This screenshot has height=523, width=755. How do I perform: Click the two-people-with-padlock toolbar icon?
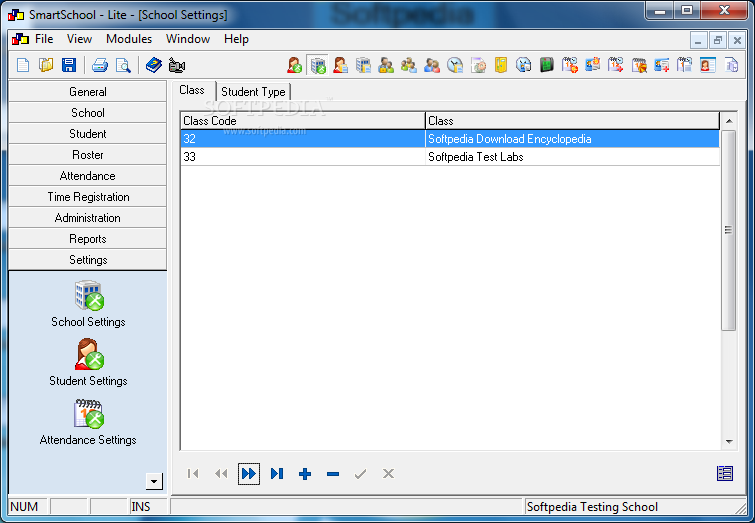(x=386, y=65)
